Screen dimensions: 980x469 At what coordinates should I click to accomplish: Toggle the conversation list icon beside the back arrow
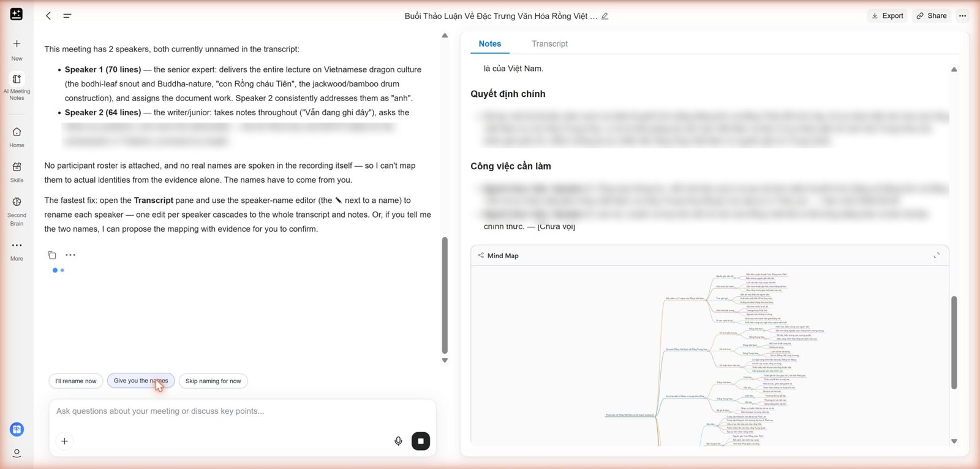pyautogui.click(x=67, y=16)
